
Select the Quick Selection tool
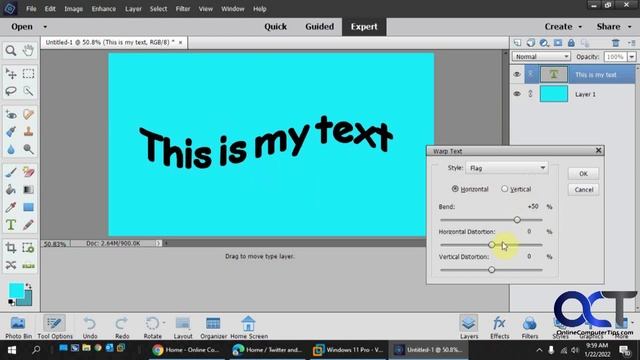pyautogui.click(x=28, y=91)
